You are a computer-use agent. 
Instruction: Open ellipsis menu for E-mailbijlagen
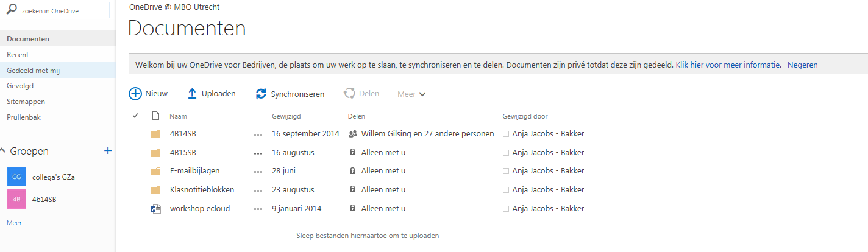click(x=258, y=172)
